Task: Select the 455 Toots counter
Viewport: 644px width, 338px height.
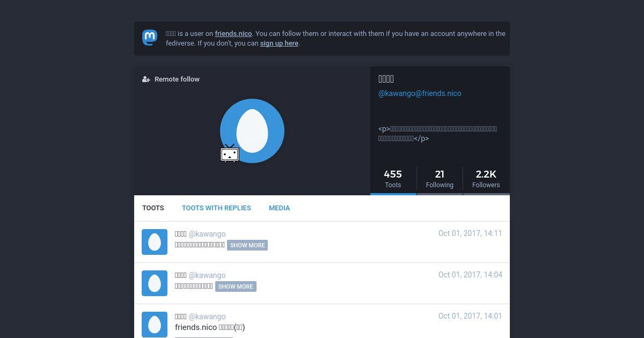Action: click(393, 179)
